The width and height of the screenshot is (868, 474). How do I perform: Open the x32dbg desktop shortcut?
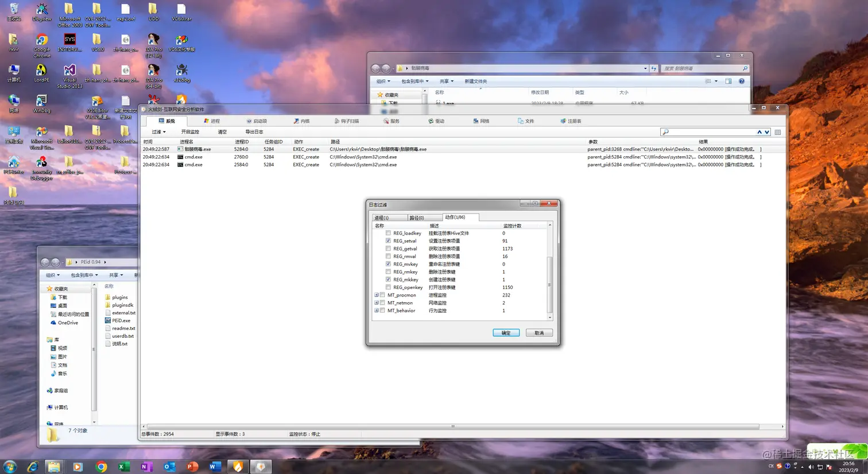(181, 74)
